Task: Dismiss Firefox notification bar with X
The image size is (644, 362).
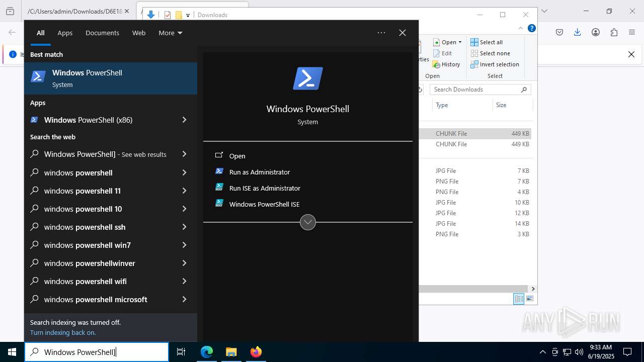Action: 631,54
